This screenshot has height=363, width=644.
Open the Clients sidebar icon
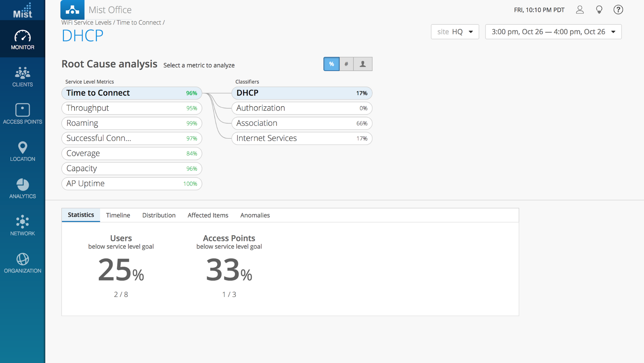coord(23,77)
